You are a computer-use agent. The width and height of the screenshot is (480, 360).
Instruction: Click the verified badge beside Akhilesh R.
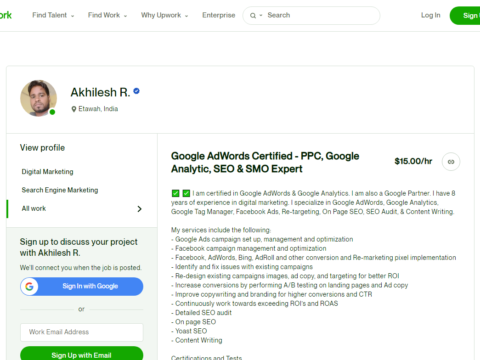pos(136,91)
